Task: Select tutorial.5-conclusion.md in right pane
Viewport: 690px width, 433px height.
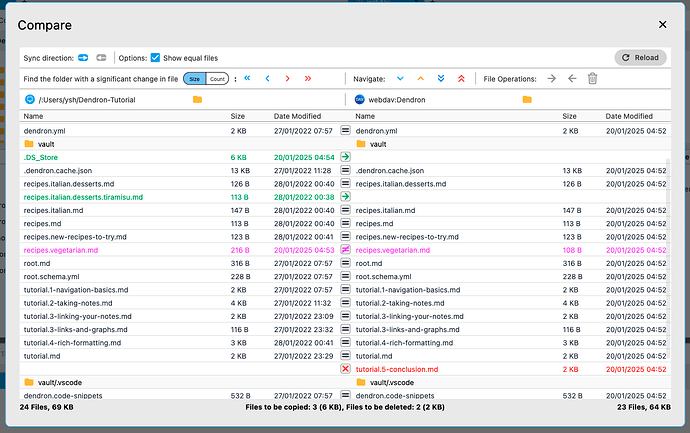Action: [x=397, y=369]
